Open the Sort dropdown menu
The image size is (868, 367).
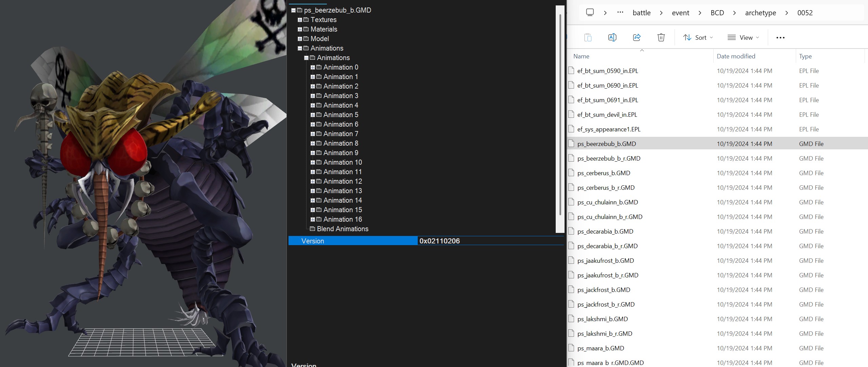[x=698, y=37]
